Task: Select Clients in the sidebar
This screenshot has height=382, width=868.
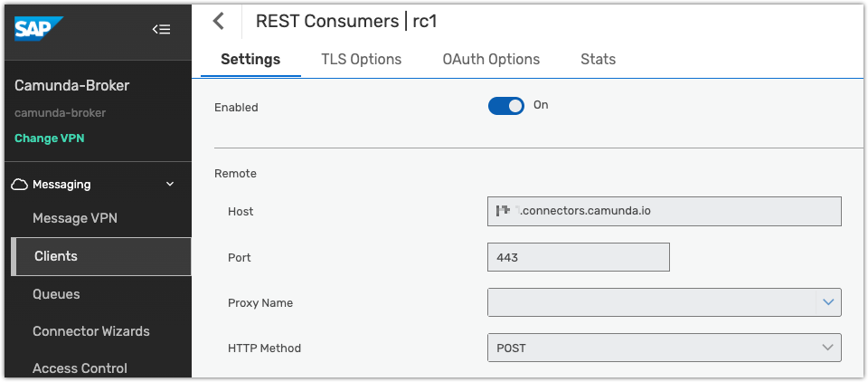Action: coord(56,256)
